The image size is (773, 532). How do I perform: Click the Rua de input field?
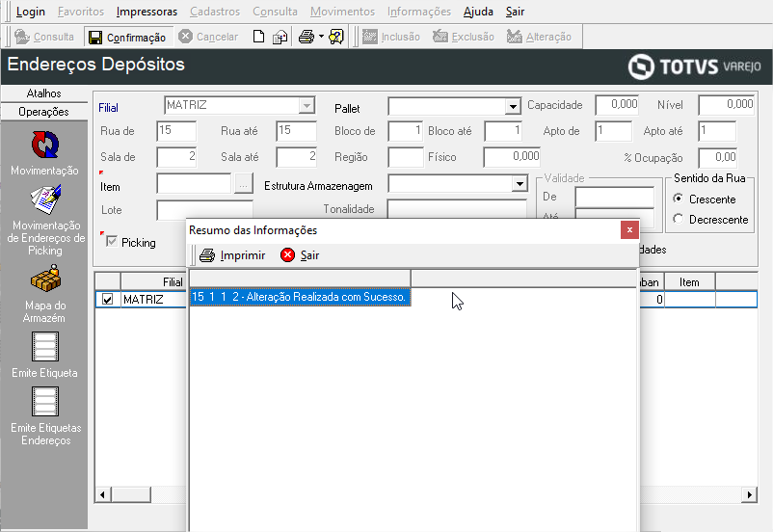[x=176, y=131]
